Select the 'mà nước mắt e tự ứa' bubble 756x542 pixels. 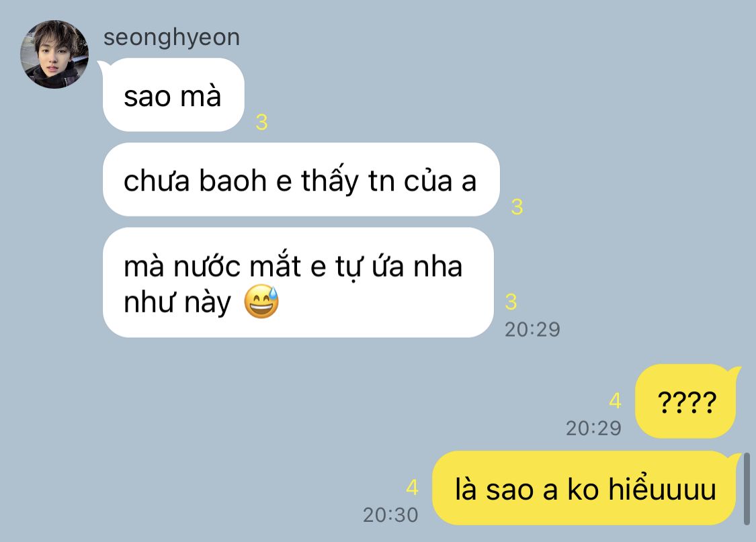(298, 282)
